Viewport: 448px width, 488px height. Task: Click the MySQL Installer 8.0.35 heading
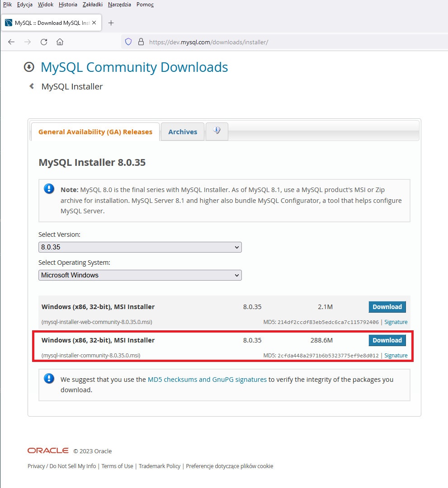(x=92, y=163)
